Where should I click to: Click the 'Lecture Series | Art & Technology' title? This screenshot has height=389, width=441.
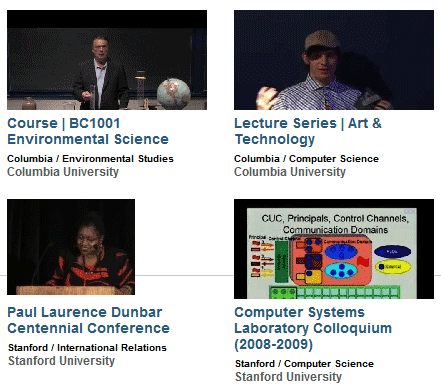point(308,131)
